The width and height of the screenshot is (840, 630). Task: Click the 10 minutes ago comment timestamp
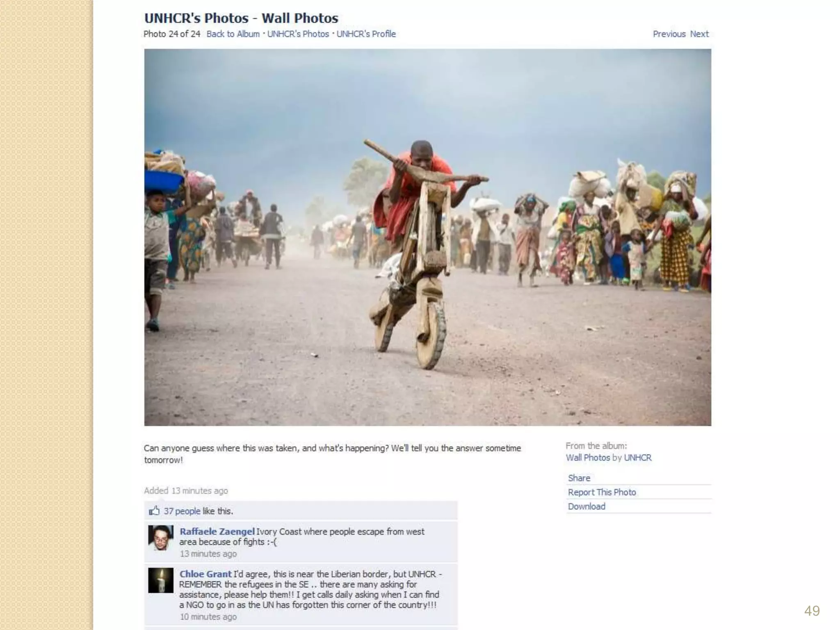tap(208, 617)
